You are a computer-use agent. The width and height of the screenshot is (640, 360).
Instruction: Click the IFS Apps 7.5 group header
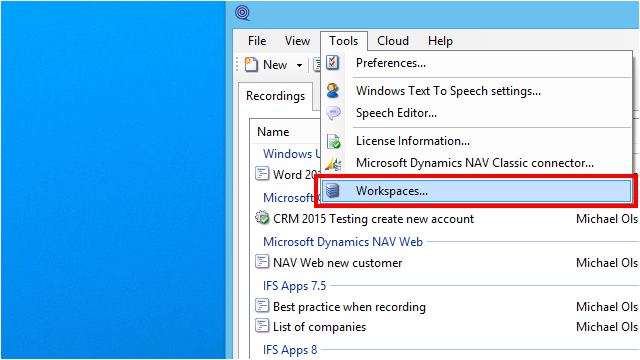(x=294, y=286)
